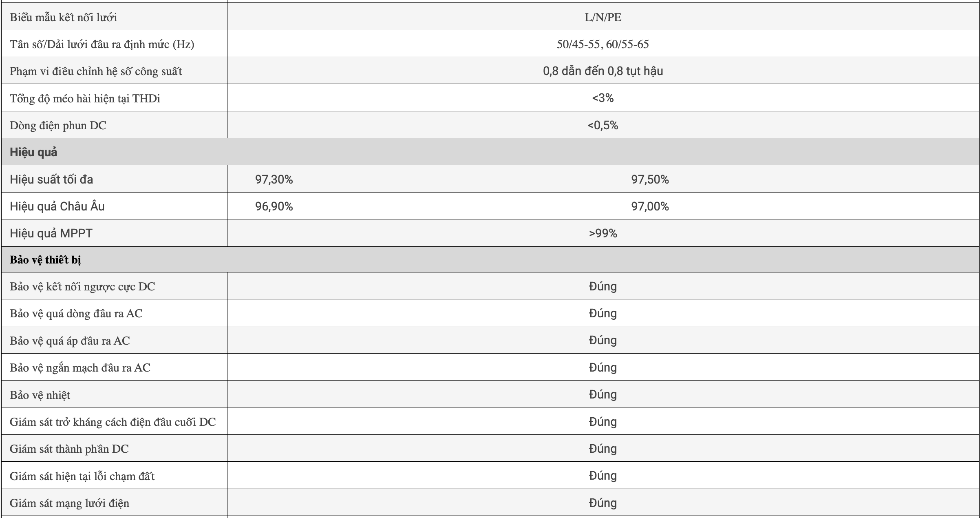
Task: Click "Phạm vi điều chỉnh hệ số công suất" label
Action: tap(96, 71)
